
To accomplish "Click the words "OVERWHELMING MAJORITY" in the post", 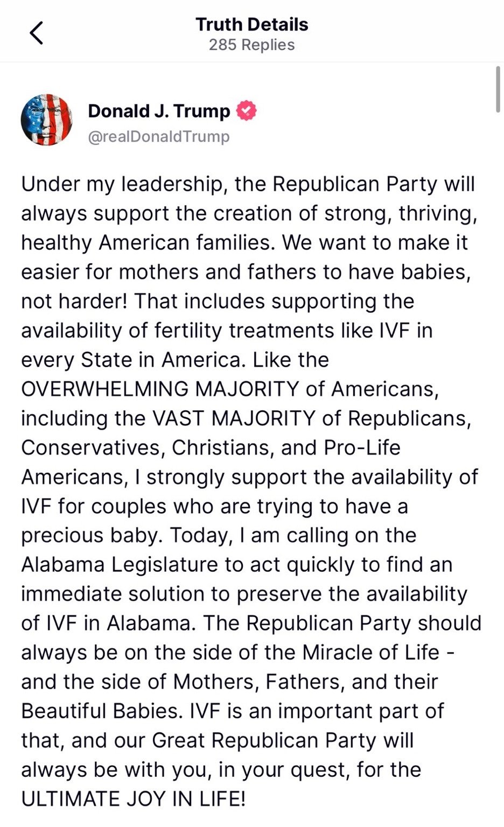I will click(x=160, y=389).
